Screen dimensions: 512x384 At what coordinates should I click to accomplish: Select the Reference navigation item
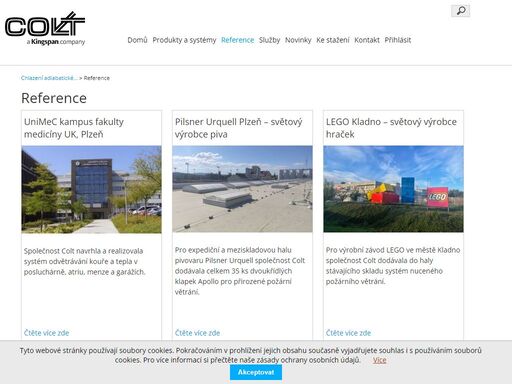coord(238,40)
